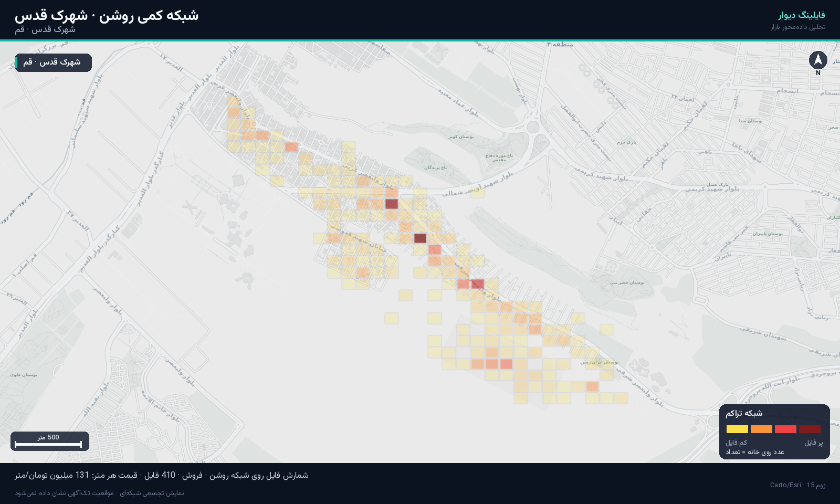Click the شبکه تراکم legend heading

click(744, 413)
